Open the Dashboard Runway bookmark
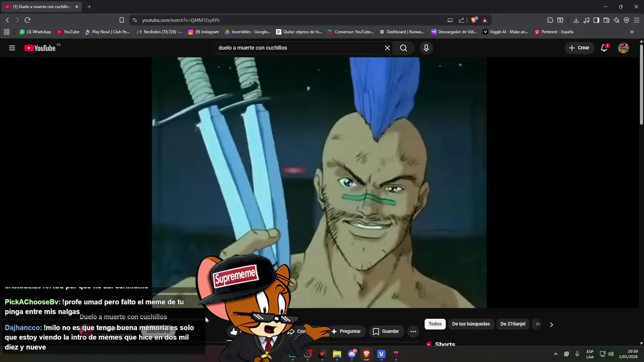 pyautogui.click(x=402, y=32)
